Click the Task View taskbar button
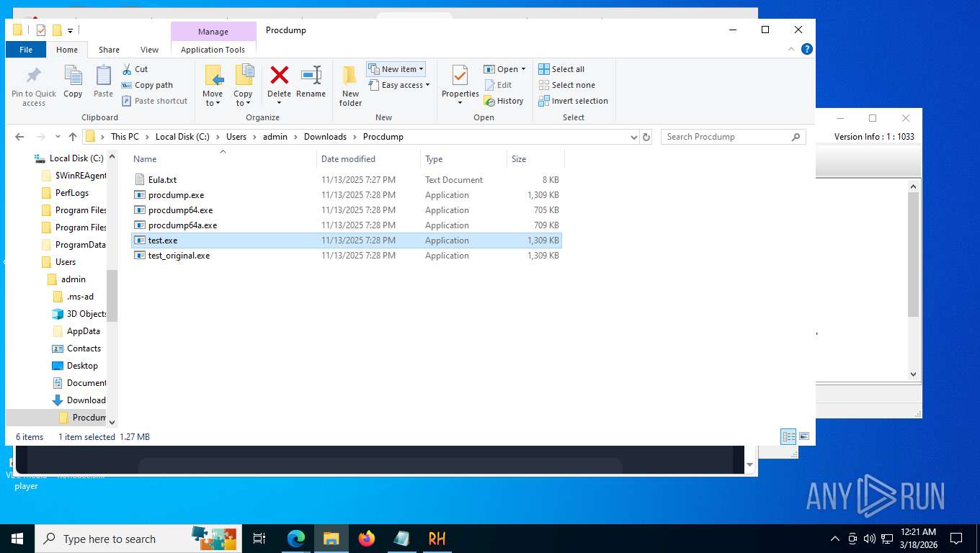The image size is (980, 553). pos(259,539)
